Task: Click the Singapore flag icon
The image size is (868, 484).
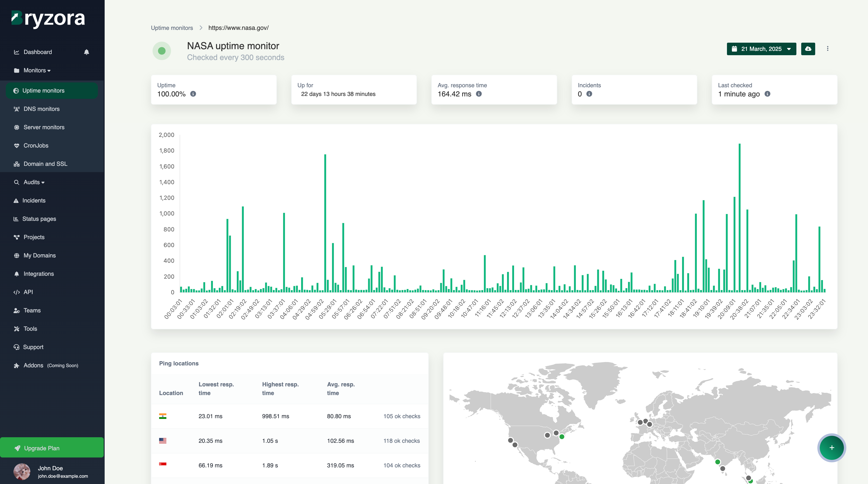Action: coord(163,464)
